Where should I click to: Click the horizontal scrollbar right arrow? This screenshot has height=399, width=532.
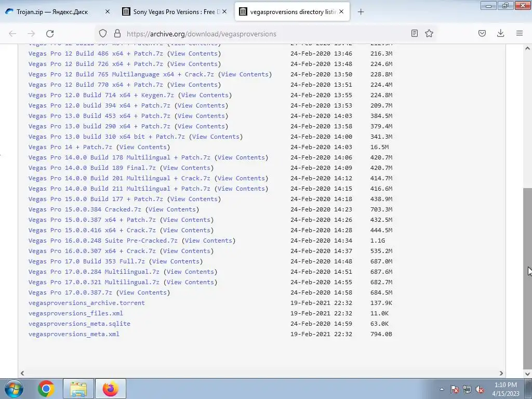[501, 373]
